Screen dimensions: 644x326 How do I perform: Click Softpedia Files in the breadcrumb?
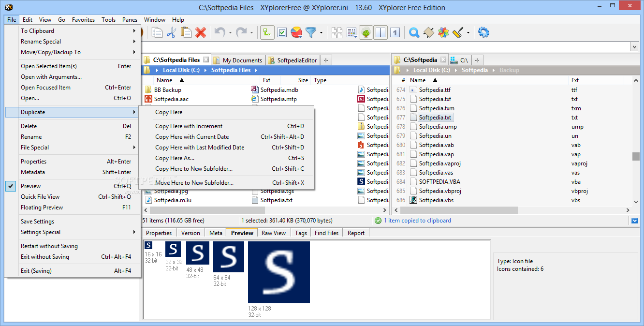[231, 70]
